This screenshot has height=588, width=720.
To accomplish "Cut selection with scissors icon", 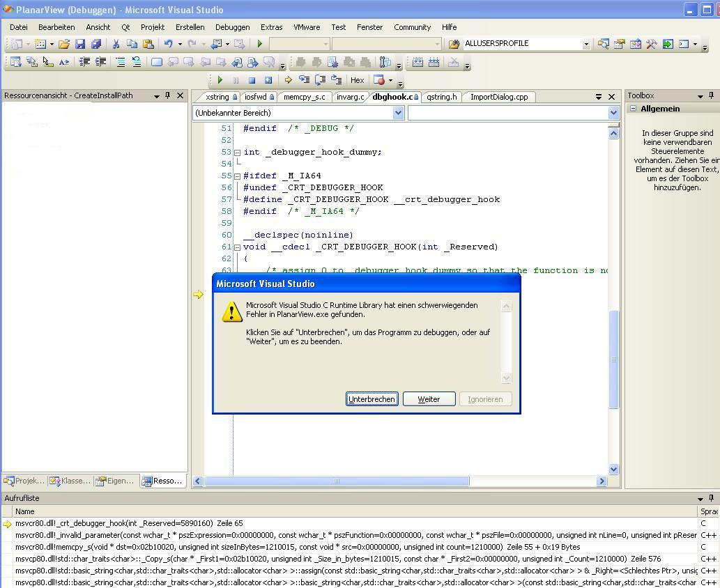I will 116,44.
